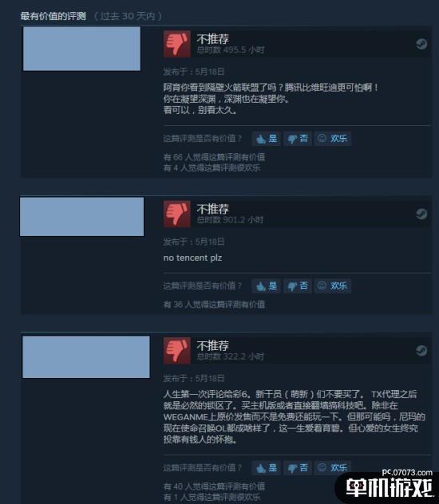
Task: Vote 否 on the 'no tencent plz' review
Action: (298, 286)
